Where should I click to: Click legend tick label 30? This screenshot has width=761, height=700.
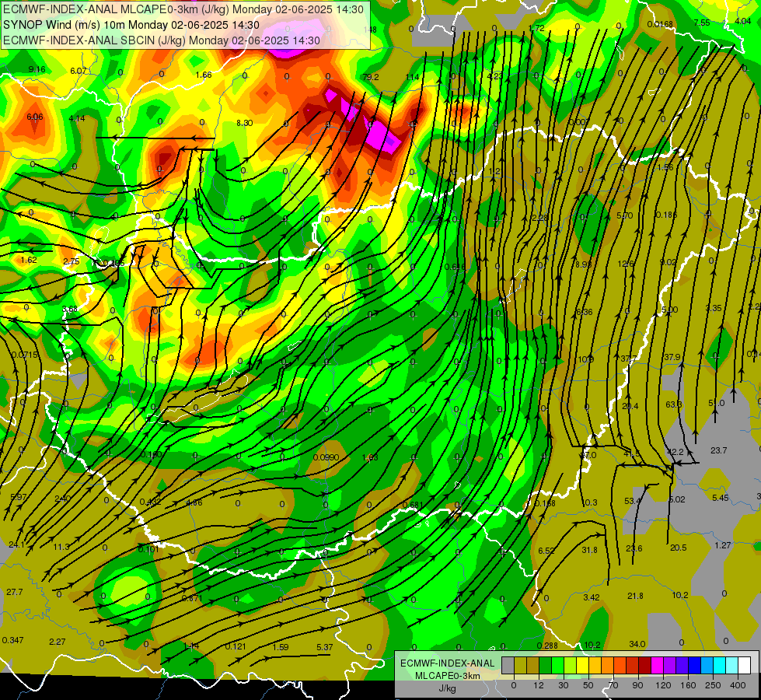pos(564,685)
